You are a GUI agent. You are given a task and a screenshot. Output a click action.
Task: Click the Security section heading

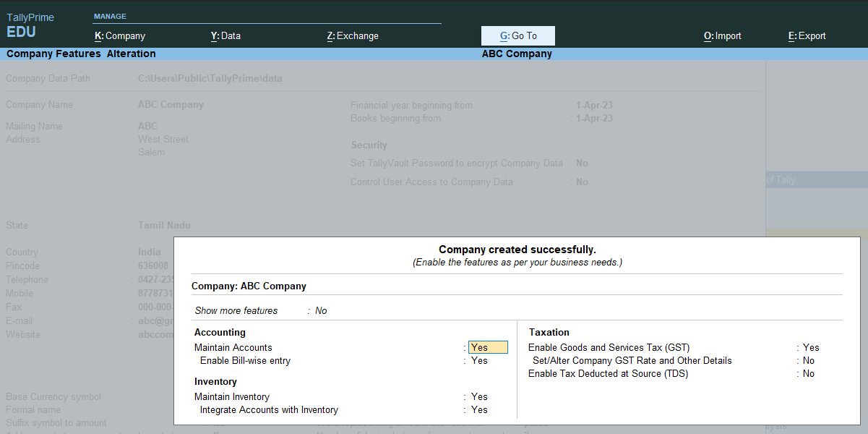[x=369, y=145]
